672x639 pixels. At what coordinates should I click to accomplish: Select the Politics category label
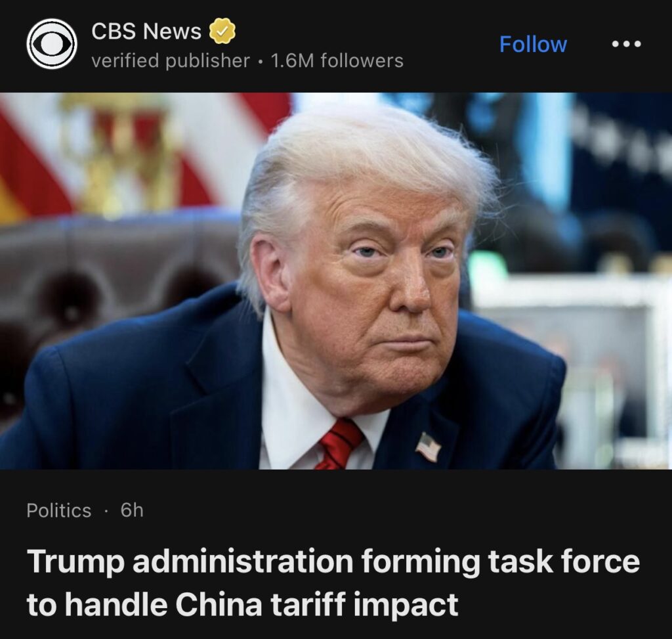pyautogui.click(x=58, y=510)
